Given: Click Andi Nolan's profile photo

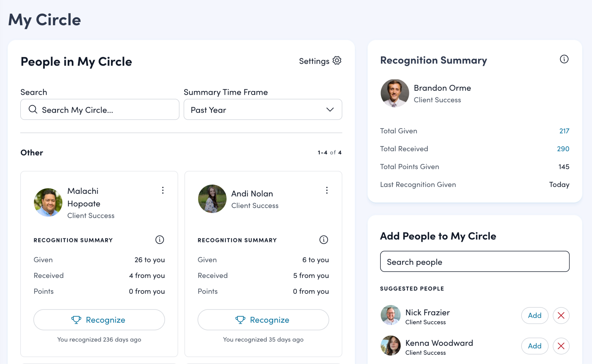Looking at the screenshot, I should pos(212,199).
